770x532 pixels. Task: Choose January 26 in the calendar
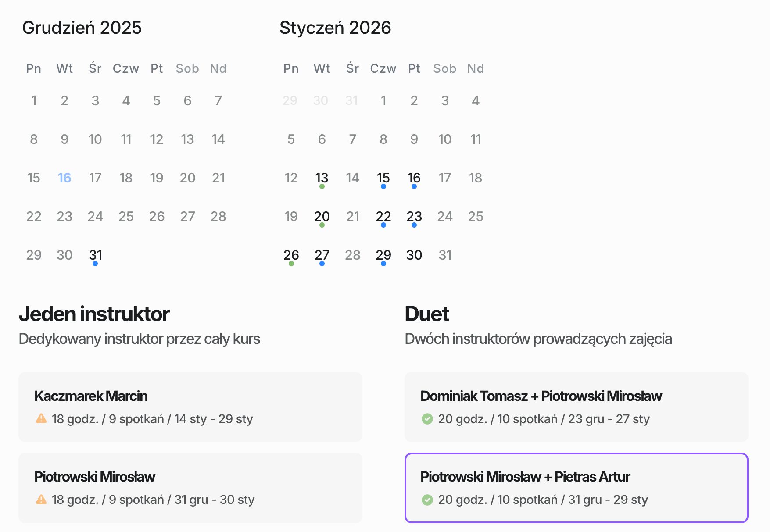tap(291, 255)
